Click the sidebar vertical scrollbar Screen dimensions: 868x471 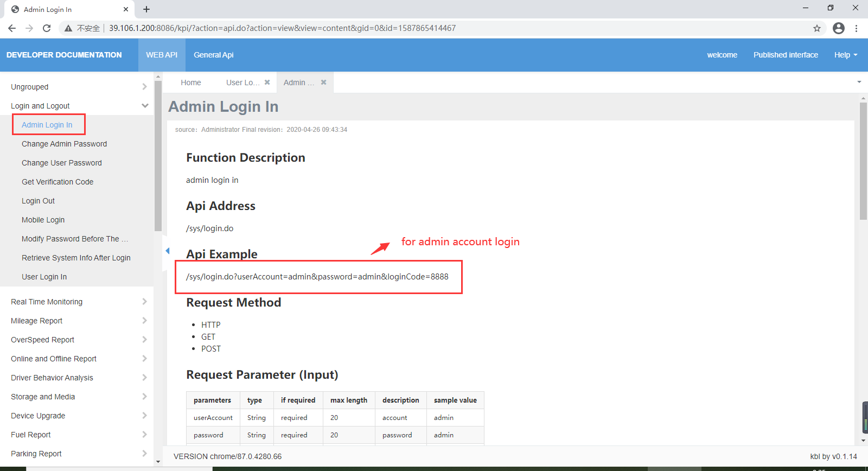[x=158, y=156]
